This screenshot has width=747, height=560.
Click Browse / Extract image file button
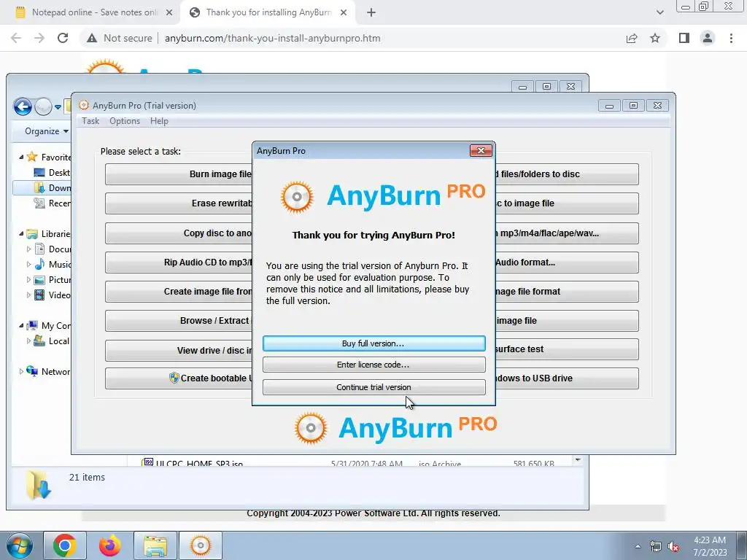click(x=179, y=321)
